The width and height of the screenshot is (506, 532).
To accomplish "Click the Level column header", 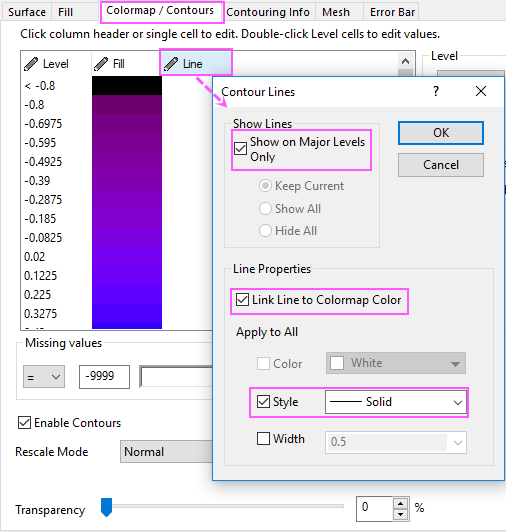I will [56, 64].
